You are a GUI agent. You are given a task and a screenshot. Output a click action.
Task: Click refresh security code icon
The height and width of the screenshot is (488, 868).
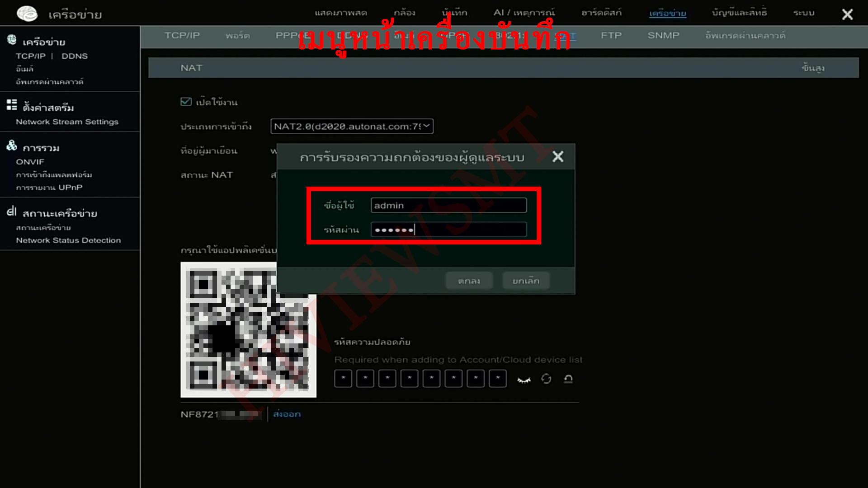pos(546,379)
